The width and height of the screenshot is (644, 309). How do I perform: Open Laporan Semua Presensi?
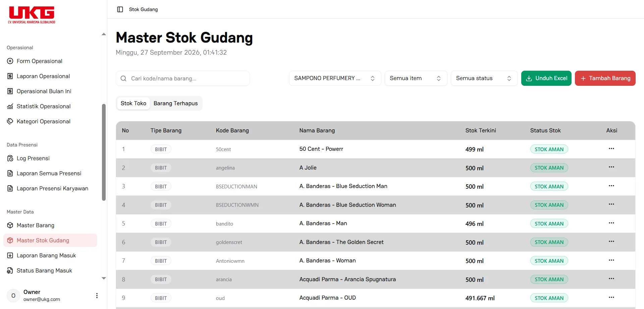point(50,173)
